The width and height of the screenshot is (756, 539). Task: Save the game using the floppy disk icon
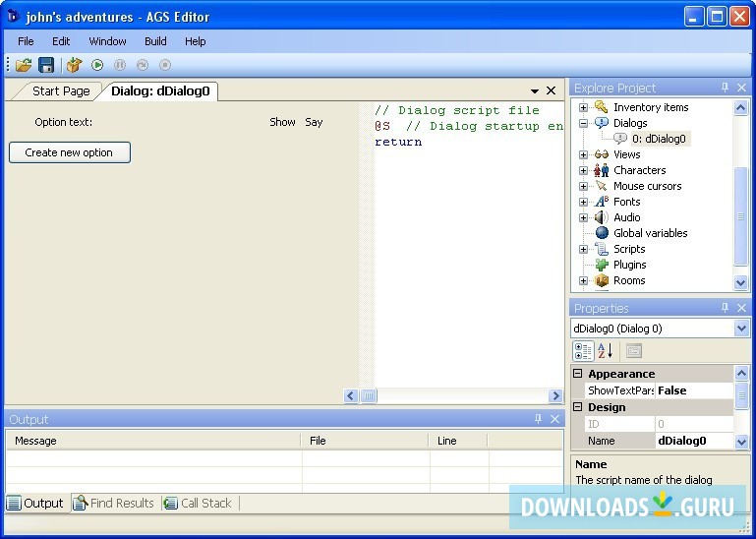[x=46, y=65]
